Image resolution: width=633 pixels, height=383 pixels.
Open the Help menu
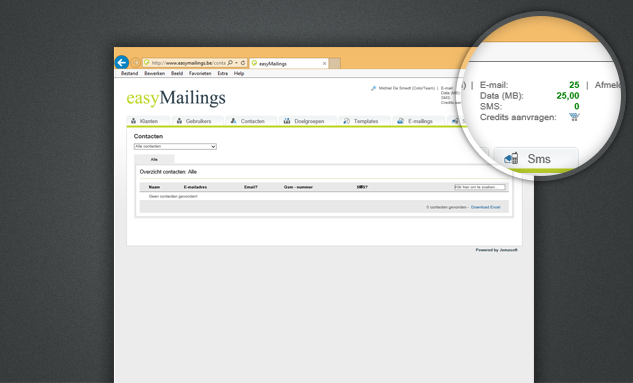click(239, 73)
